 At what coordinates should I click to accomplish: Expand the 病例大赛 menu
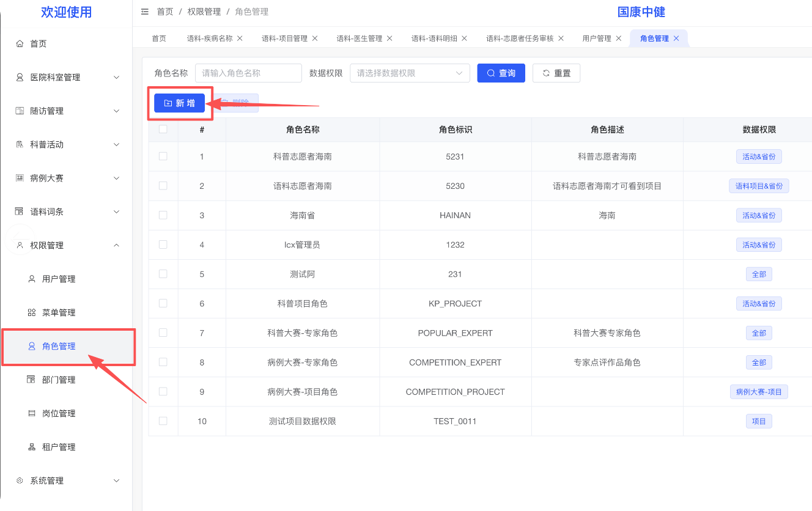117,178
